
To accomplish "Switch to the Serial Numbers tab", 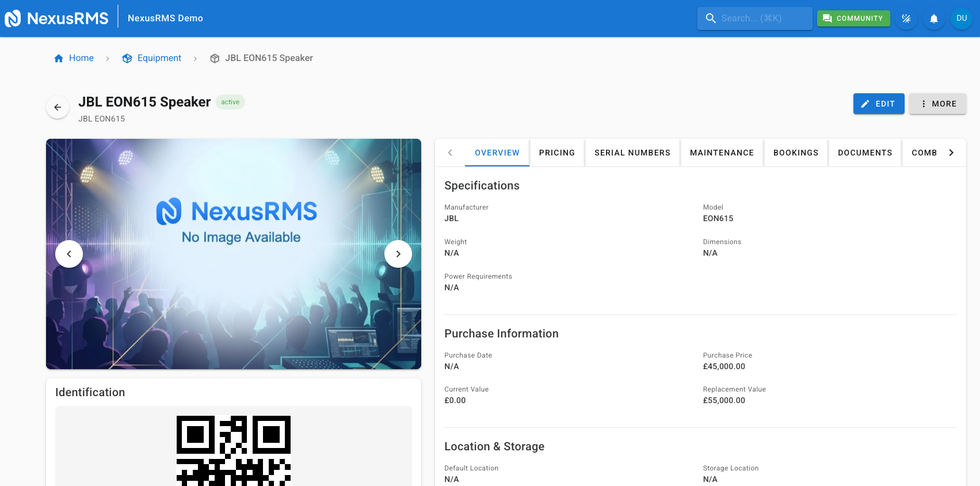I will tap(632, 153).
